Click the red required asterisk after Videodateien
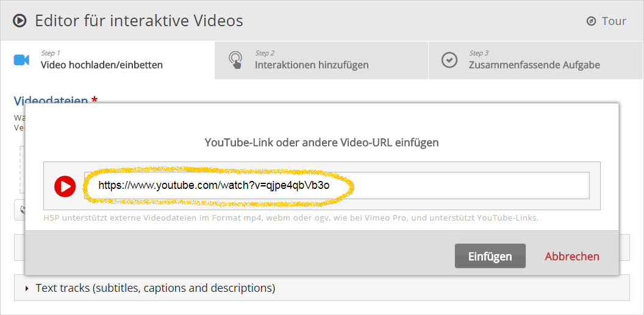 [x=95, y=100]
